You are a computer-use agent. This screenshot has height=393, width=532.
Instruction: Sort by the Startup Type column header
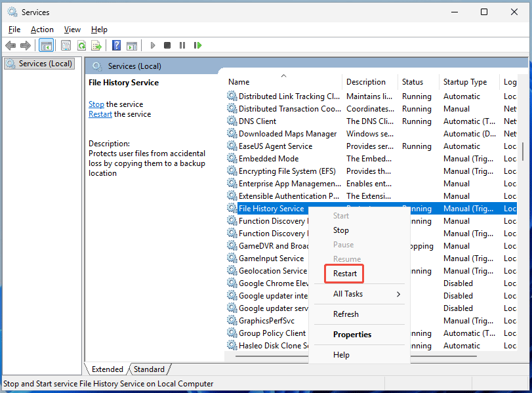469,82
